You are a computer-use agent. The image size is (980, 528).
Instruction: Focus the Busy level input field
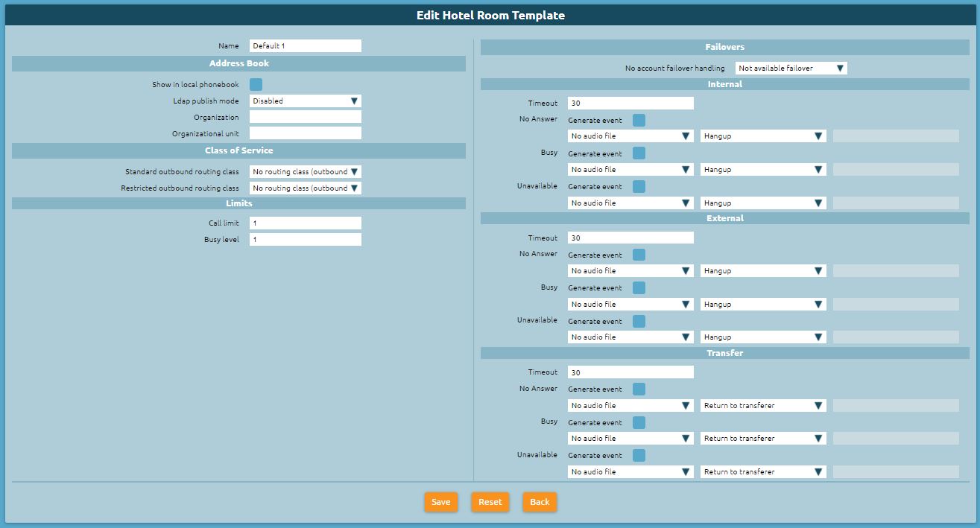coord(306,239)
